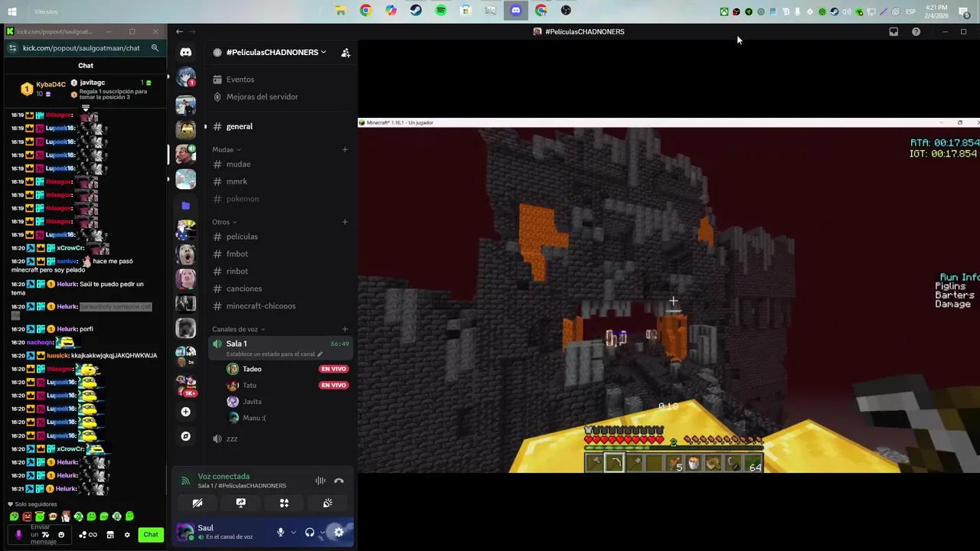This screenshot has height=551, width=980.
Task: Open Discord soundboard icon
Action: tap(328, 503)
